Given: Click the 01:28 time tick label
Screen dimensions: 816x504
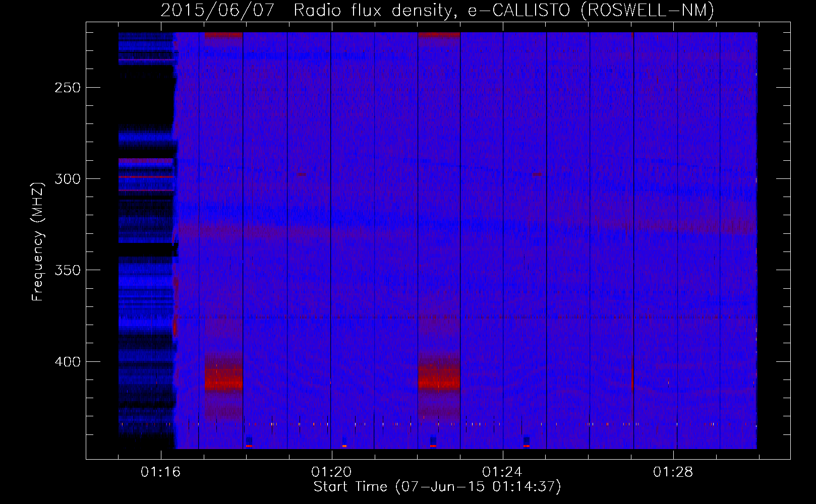Looking at the screenshot, I should click(x=673, y=472).
